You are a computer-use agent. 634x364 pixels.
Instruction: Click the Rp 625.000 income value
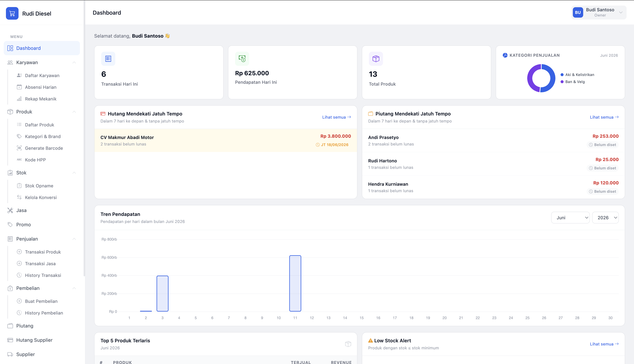(x=252, y=73)
